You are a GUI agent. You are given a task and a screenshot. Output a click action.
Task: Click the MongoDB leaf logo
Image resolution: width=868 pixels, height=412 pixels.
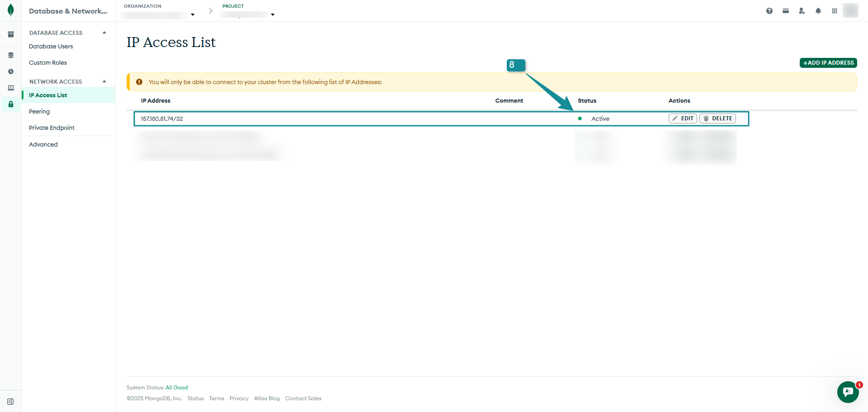(x=11, y=10)
